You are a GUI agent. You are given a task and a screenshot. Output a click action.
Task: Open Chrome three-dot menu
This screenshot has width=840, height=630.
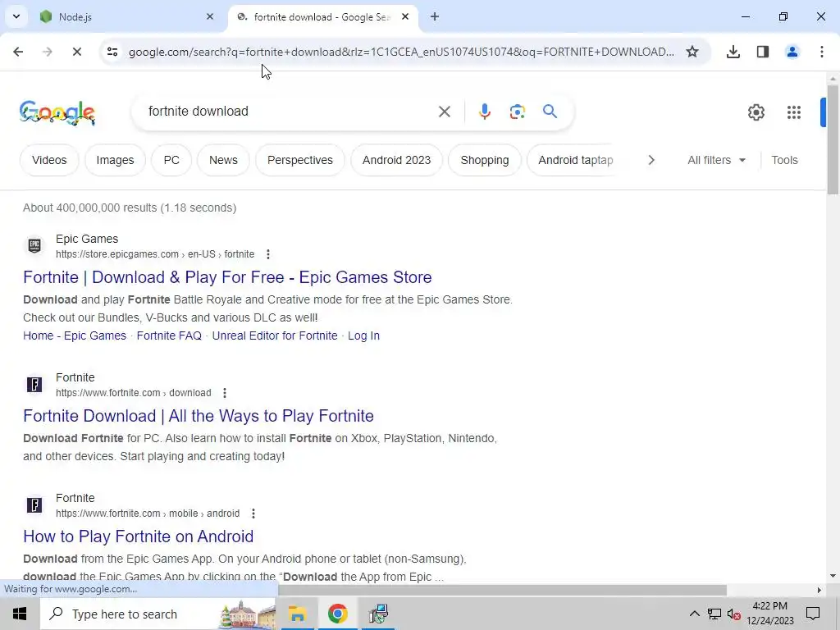(x=821, y=52)
